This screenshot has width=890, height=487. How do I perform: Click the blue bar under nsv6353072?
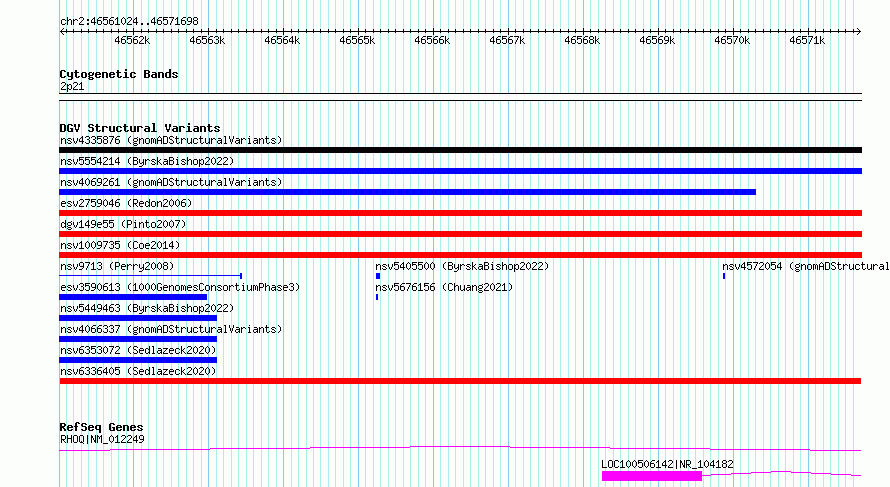click(138, 360)
